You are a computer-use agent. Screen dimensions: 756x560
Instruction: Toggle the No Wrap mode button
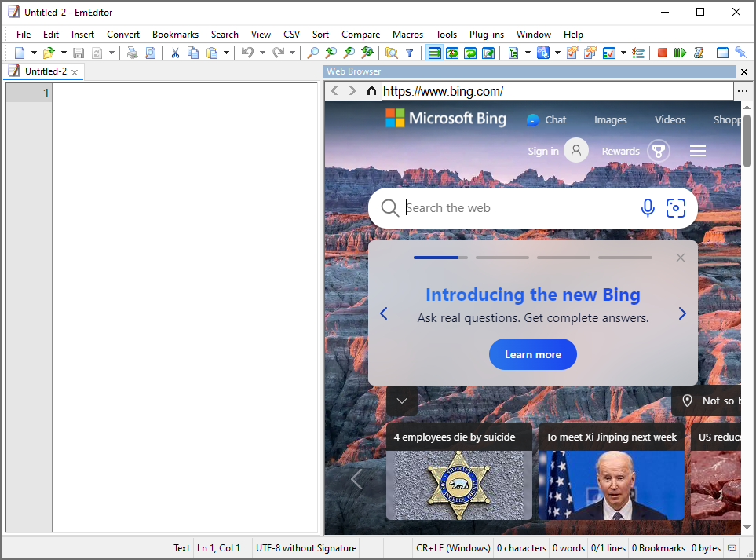(434, 53)
